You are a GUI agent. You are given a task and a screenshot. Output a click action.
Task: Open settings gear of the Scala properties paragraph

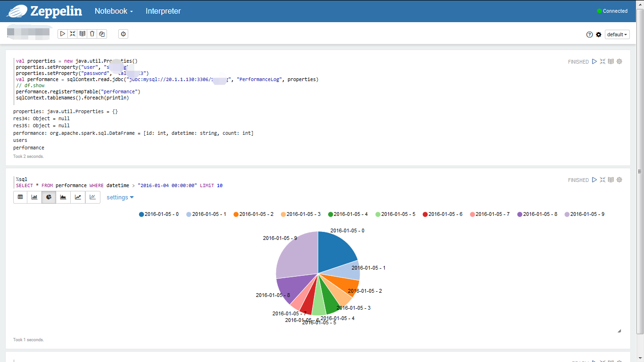[x=619, y=61]
